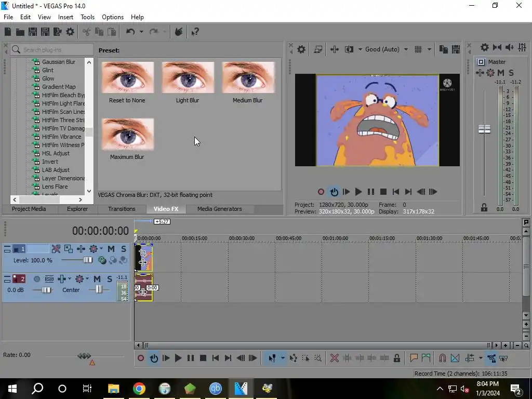Viewport: 532px width, 399px height.
Task: Toggle preview on external monitor icon
Action: pyautogui.click(x=318, y=49)
